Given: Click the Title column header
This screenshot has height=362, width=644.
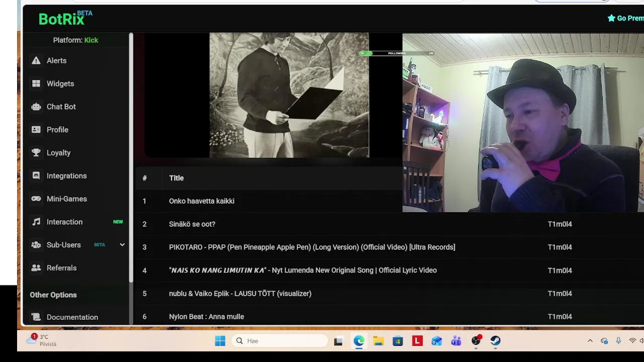Looking at the screenshot, I should coord(176,178).
